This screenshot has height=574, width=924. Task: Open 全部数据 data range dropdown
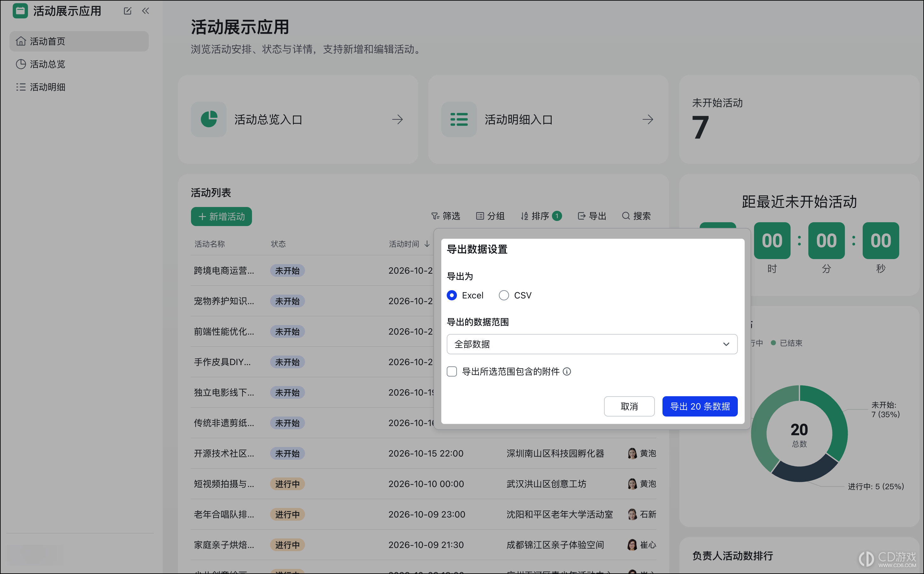[592, 344]
